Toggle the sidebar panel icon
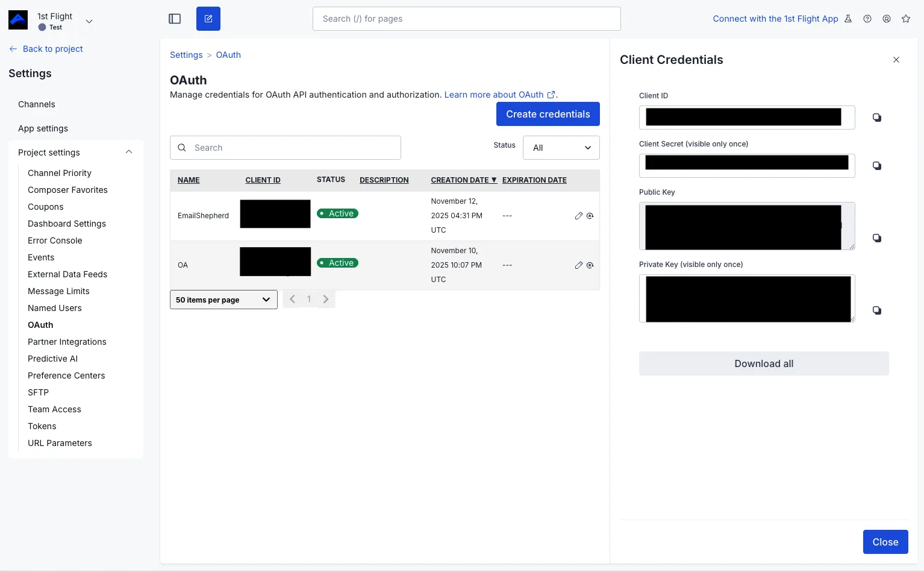The width and height of the screenshot is (924, 572). click(x=175, y=19)
